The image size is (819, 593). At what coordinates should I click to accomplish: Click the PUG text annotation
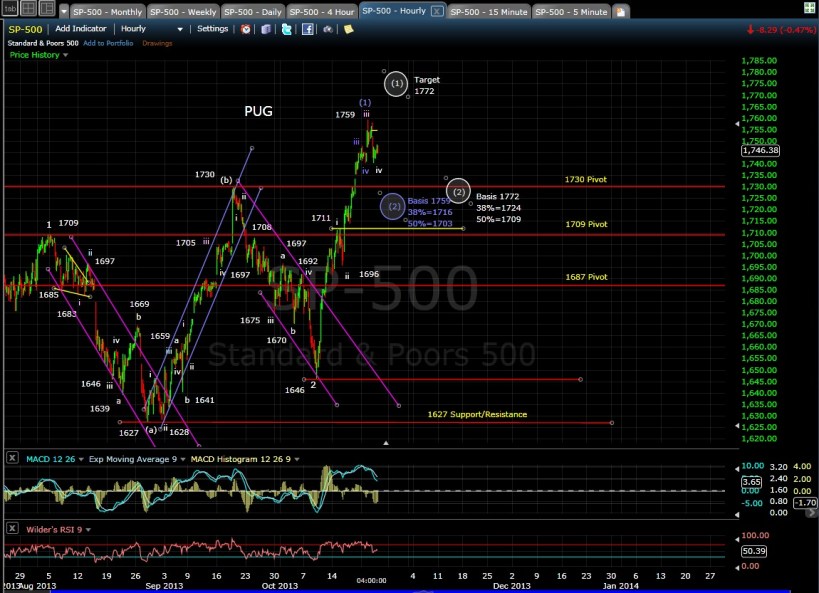click(258, 111)
